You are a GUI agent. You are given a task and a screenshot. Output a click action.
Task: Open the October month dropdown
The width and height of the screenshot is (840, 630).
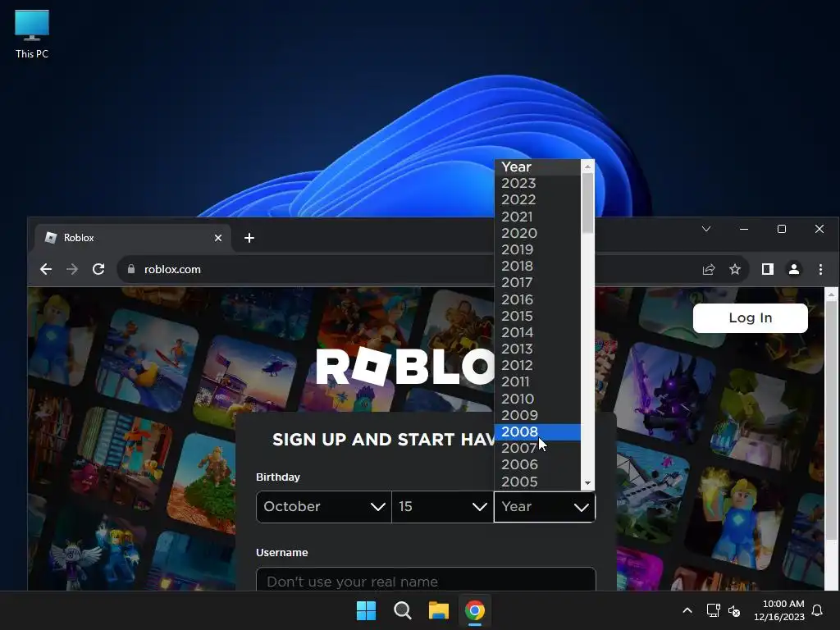pyautogui.click(x=323, y=507)
